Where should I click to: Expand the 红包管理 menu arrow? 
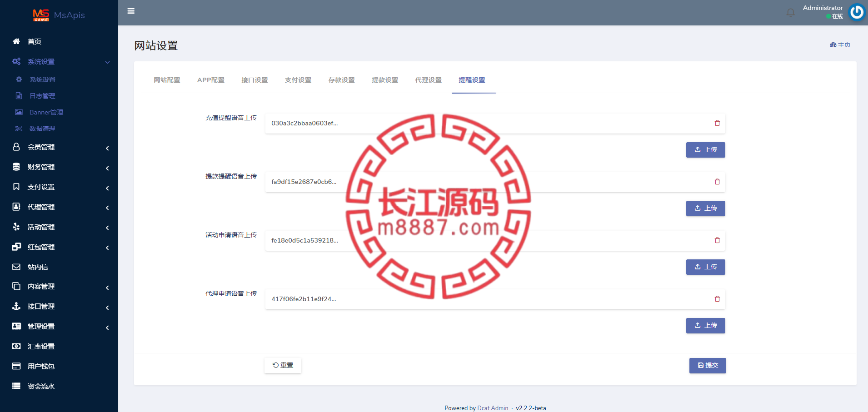(x=107, y=248)
